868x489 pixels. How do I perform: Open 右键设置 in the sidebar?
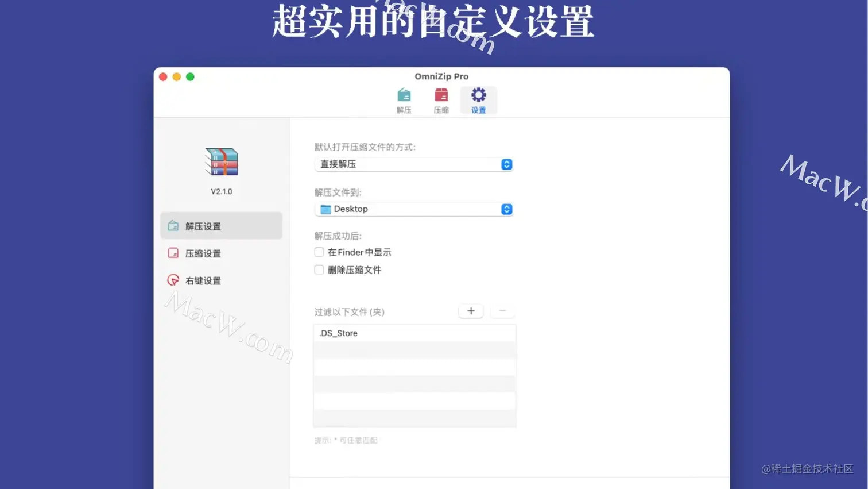(221, 280)
